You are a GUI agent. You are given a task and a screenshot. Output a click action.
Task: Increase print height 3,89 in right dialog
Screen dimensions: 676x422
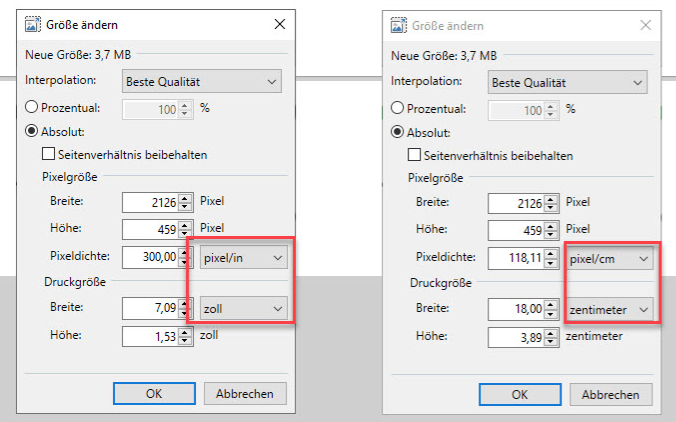(x=551, y=334)
